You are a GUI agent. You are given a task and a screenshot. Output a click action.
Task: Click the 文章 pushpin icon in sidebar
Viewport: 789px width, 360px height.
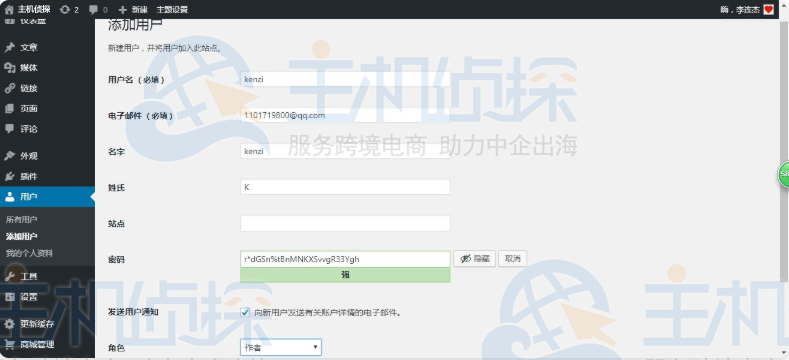tap(10, 47)
